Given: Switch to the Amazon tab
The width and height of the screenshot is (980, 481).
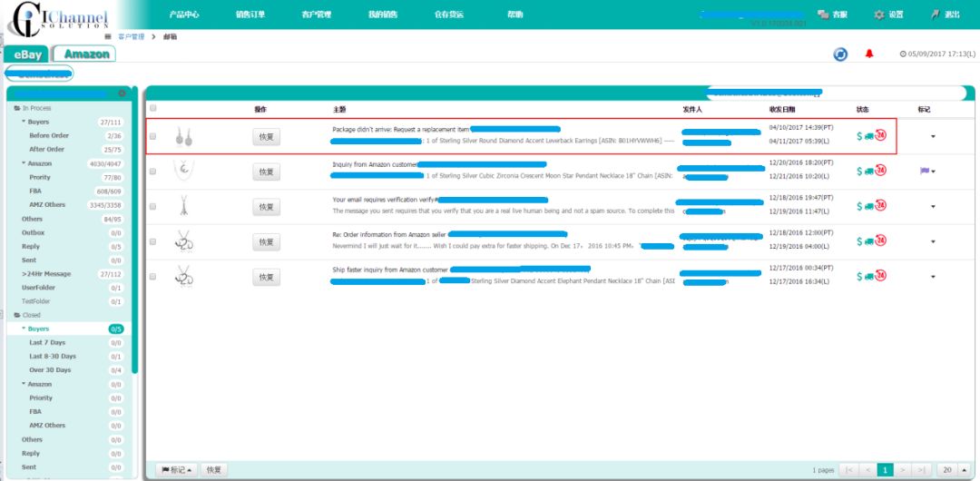Looking at the screenshot, I should (x=86, y=54).
